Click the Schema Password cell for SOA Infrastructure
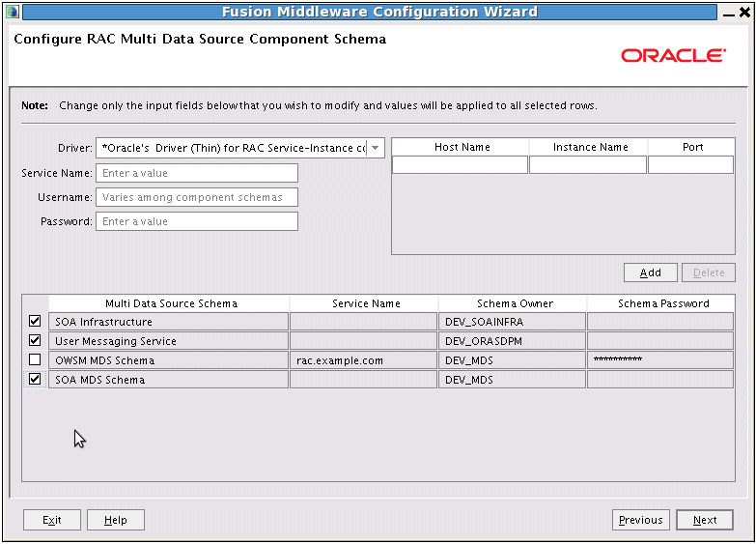The width and height of the screenshot is (756, 544). [x=660, y=322]
